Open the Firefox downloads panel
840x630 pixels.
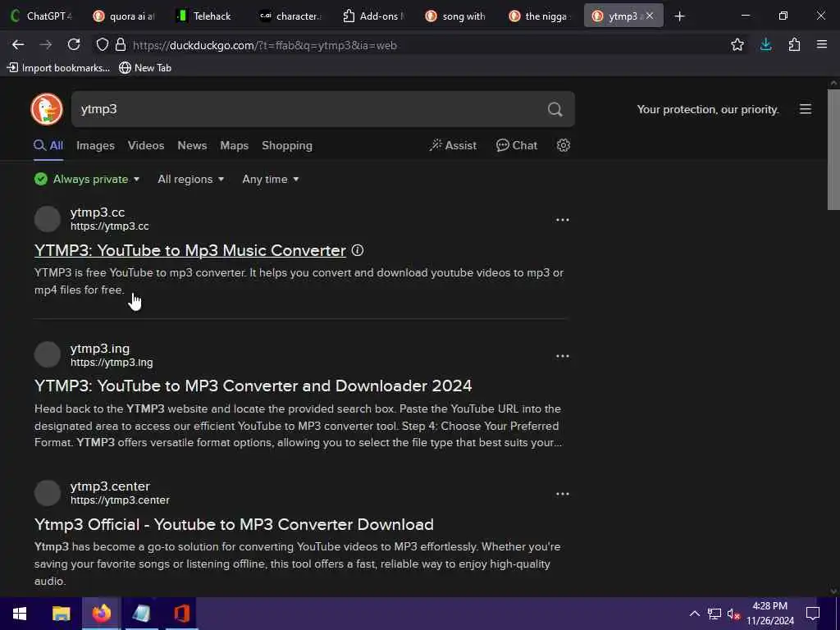[x=765, y=45]
